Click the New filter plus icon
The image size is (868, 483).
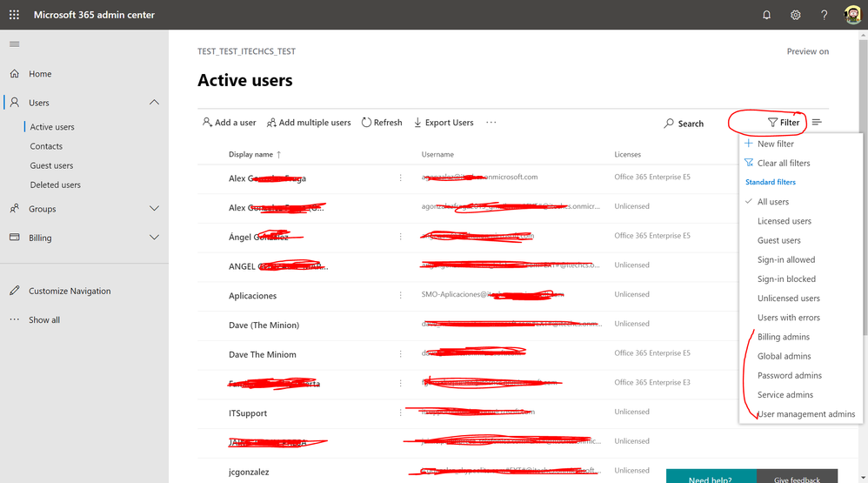[749, 144]
